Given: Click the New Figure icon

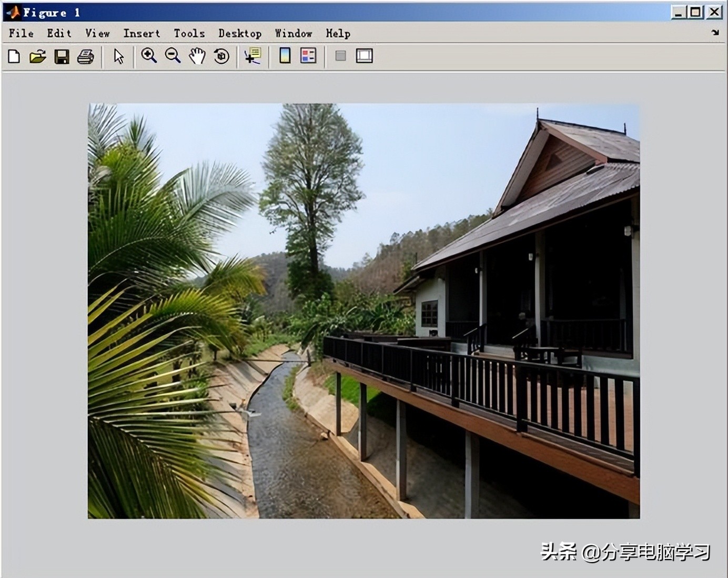Looking at the screenshot, I should [14, 56].
